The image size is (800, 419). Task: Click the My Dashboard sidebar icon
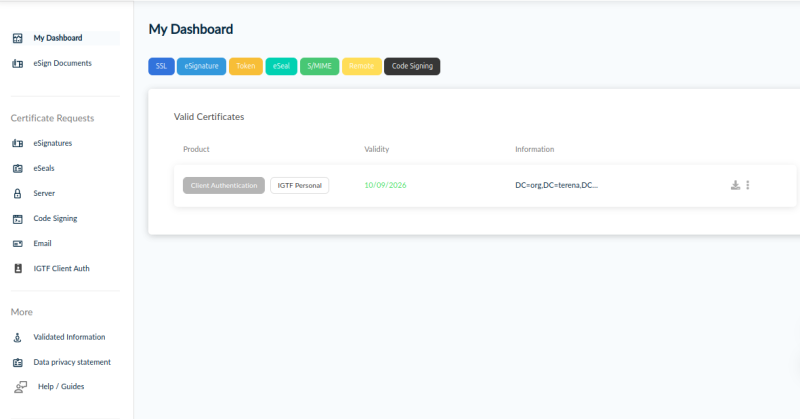[x=17, y=38]
